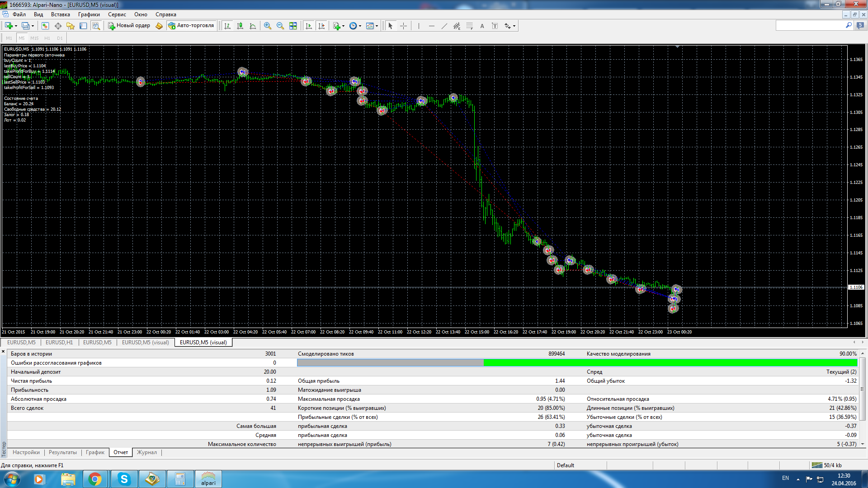Switch timeframe to H1
The width and height of the screenshot is (868, 488).
coord(47,38)
